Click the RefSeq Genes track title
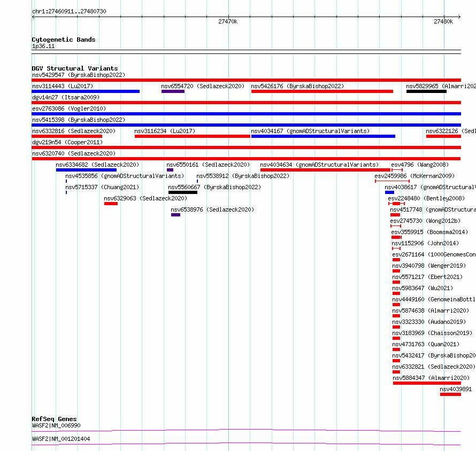This screenshot has height=451, width=476. (x=54, y=419)
